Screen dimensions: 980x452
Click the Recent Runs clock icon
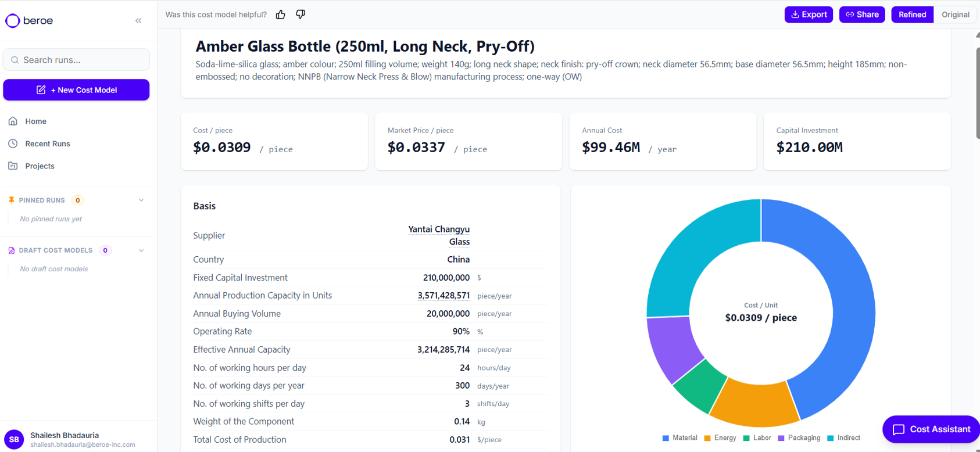(13, 144)
